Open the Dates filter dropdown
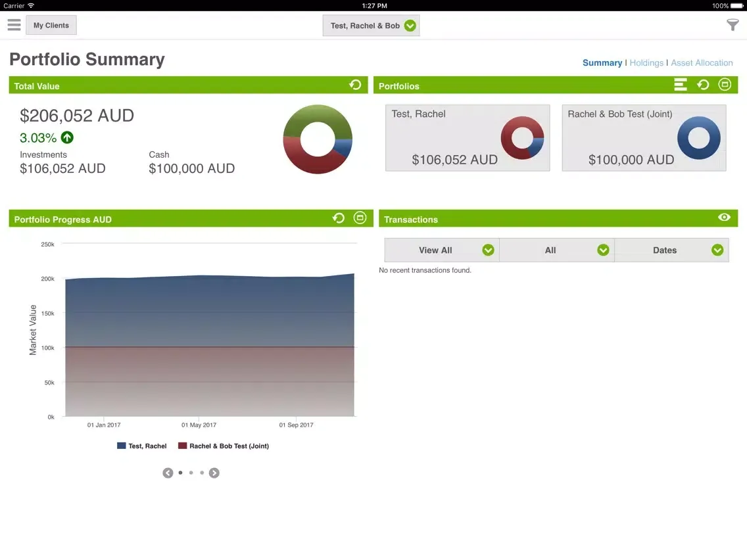Screen dimensions: 747x560 [672, 250]
